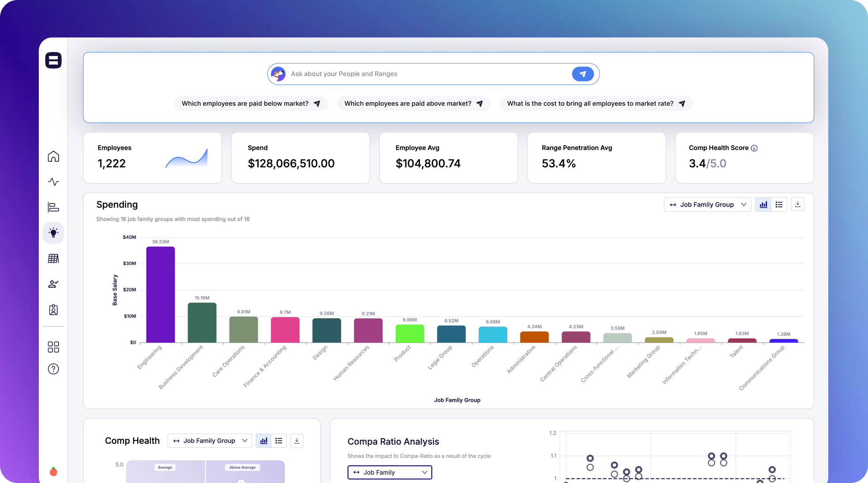Screen dimensions: 868x483
Task: Open the four-squares apps sidebar icon
Action: tap(53, 347)
